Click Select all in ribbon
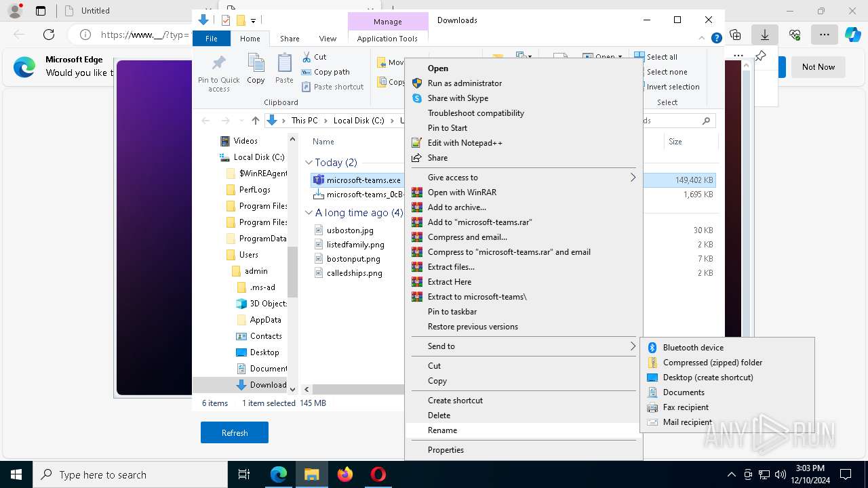The width and height of the screenshot is (868, 488). click(x=656, y=57)
